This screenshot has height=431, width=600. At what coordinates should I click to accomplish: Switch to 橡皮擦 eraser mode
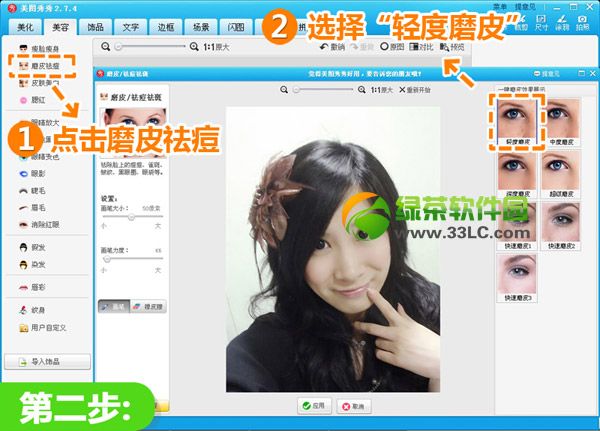tap(148, 307)
